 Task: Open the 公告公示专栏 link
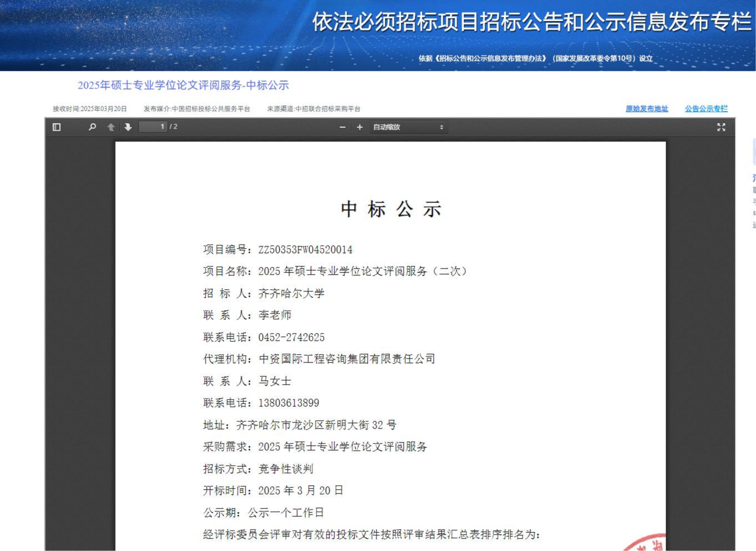point(706,109)
